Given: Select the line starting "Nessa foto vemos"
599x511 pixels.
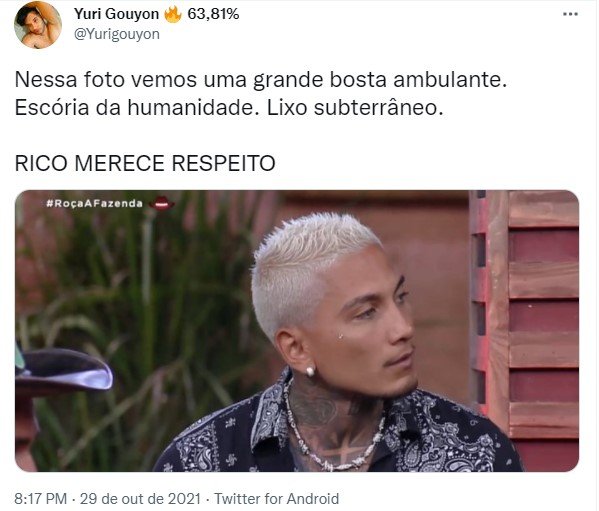Looking at the screenshot, I should (261, 80).
